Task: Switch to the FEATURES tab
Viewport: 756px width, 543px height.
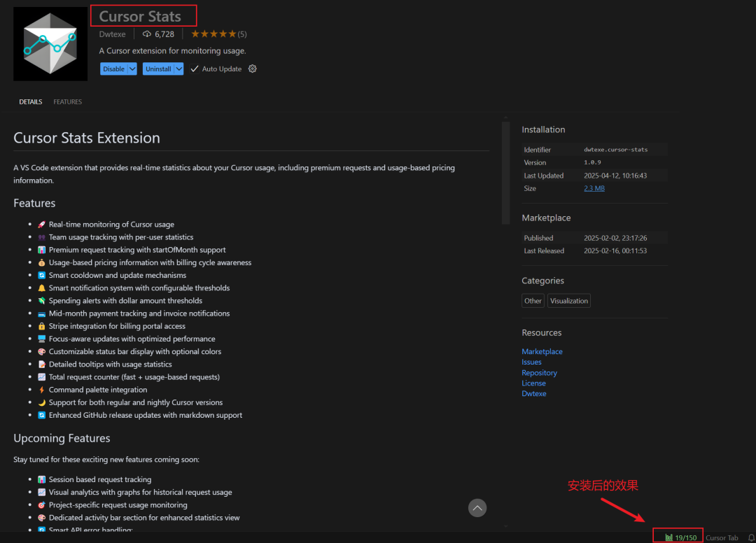Action: 67,101
